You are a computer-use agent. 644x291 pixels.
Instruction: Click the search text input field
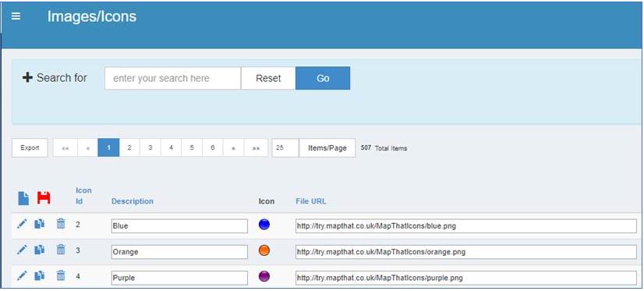tap(172, 78)
